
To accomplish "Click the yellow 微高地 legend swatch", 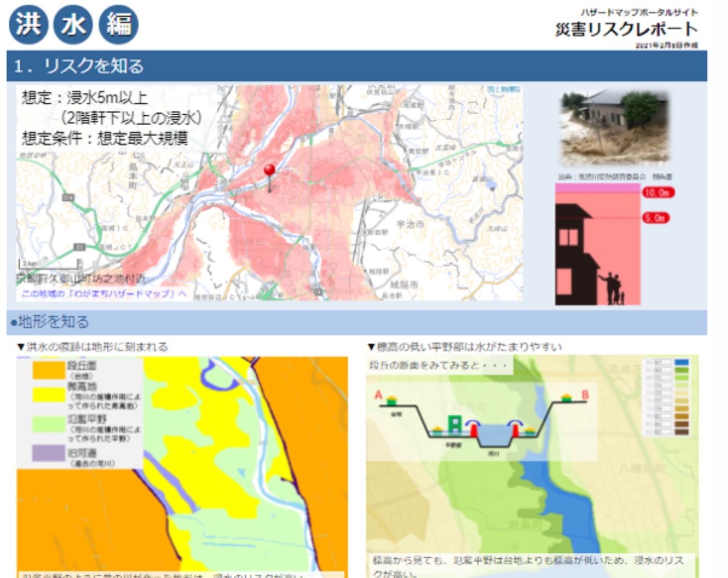I will click(x=49, y=395).
